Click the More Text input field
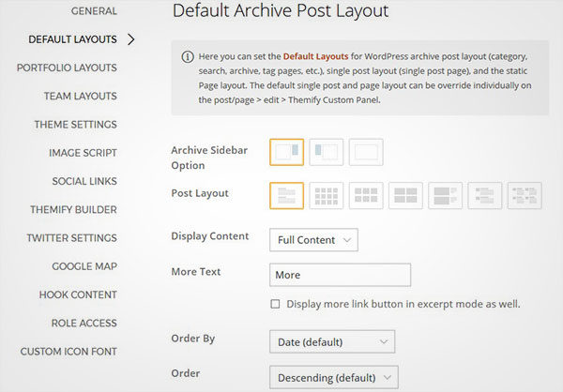 340,275
